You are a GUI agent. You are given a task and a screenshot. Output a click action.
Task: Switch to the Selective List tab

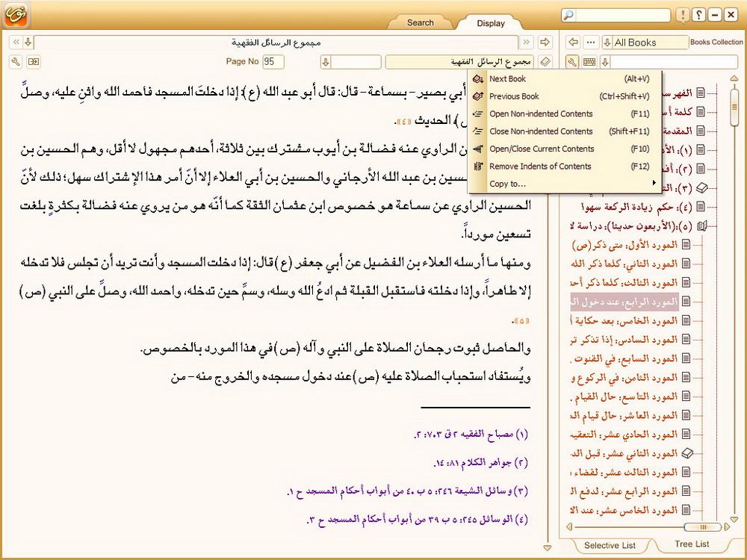(x=610, y=545)
